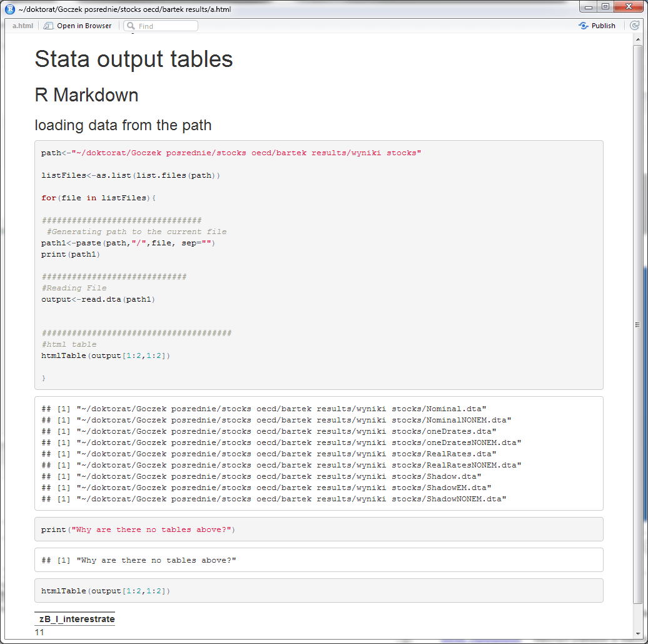
Task: Refresh the preview using the reload icon
Action: [635, 26]
